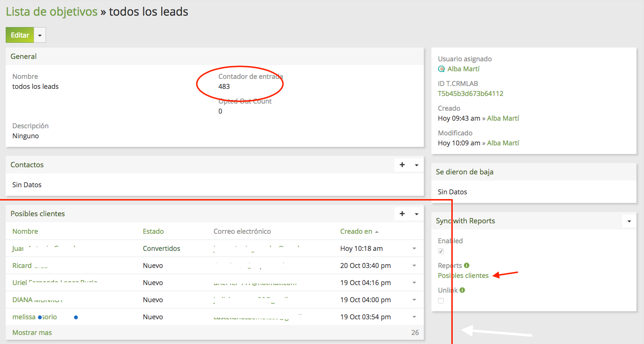Click sort arrow next to Creado en

[377, 232]
